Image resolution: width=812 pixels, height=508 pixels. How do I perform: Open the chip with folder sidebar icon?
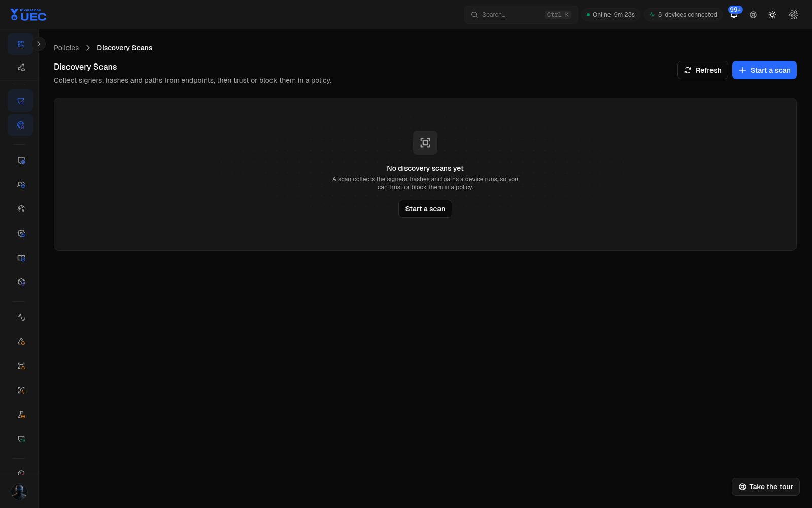(x=21, y=233)
